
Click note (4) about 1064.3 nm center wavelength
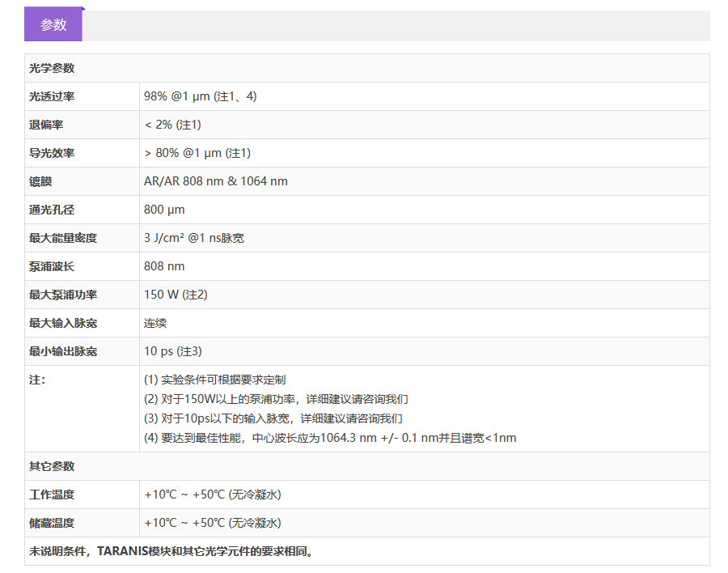329,438
